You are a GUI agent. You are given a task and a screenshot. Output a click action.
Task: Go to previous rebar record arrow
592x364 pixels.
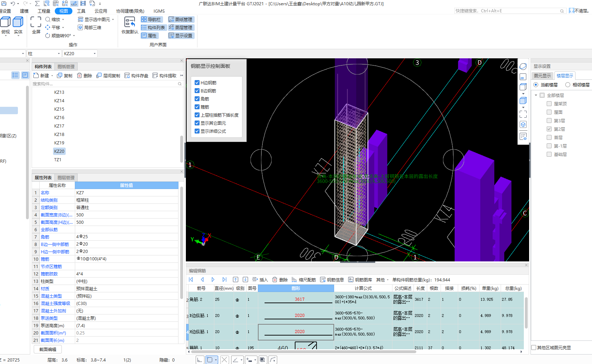click(x=202, y=280)
